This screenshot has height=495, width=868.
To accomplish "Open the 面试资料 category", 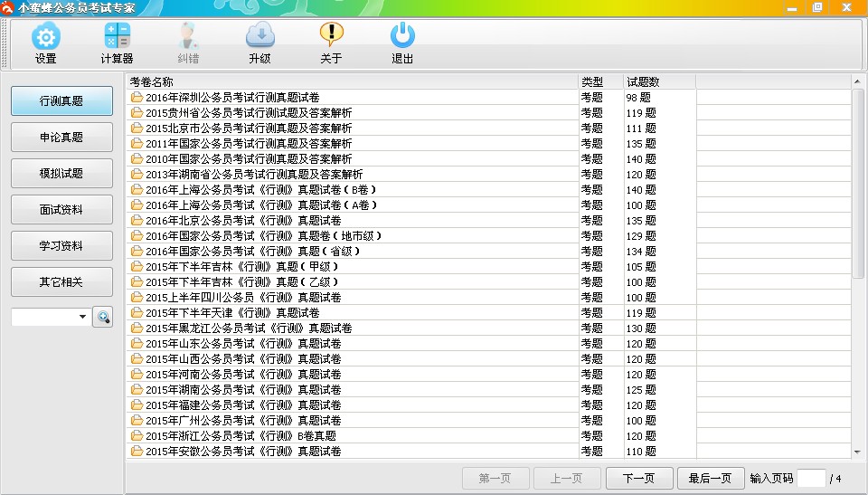I will pos(61,210).
